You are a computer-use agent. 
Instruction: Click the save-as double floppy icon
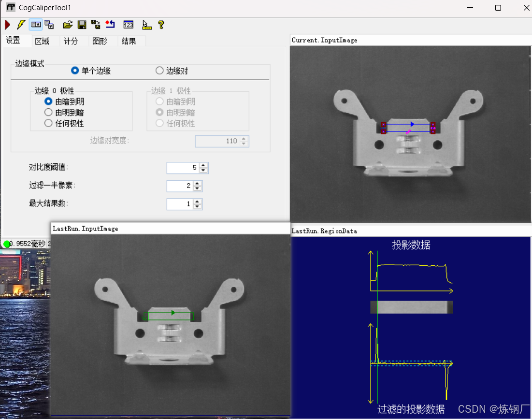(x=96, y=25)
